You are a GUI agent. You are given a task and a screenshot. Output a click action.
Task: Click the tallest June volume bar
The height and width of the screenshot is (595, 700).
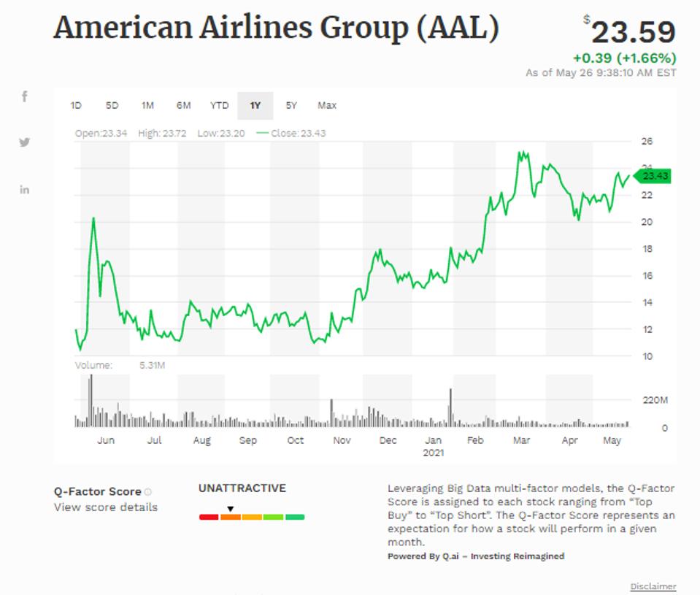(x=91, y=399)
